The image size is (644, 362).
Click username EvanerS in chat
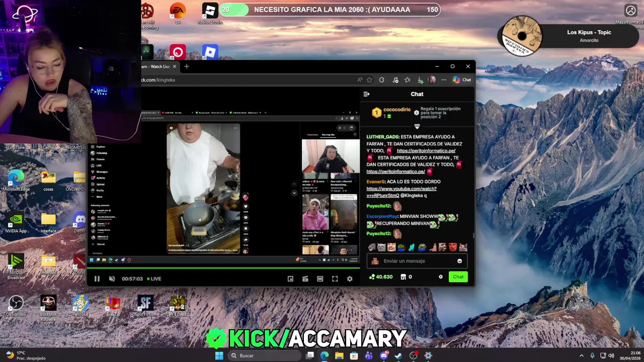tap(375, 182)
